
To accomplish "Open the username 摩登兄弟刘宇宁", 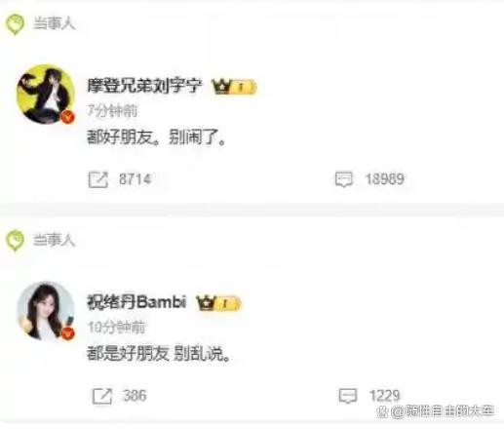I will (144, 86).
